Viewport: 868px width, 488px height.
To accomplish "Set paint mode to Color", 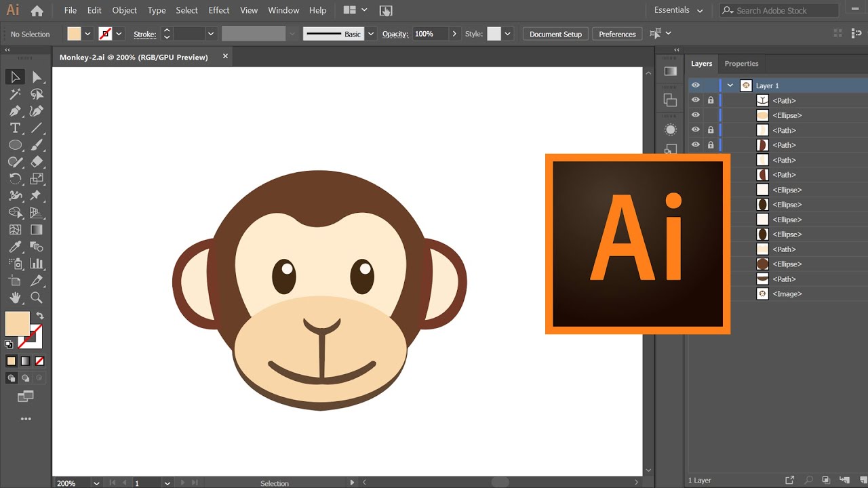I will [11, 361].
